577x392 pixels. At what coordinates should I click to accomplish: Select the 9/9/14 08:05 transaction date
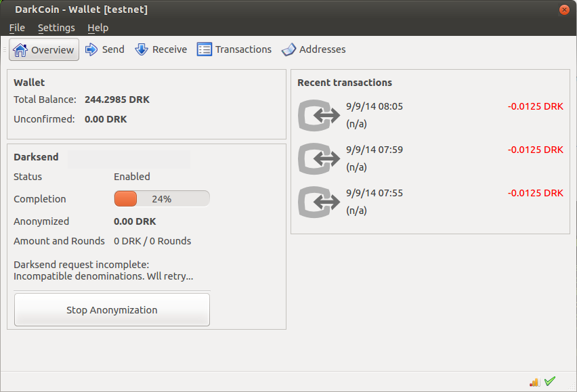(x=375, y=107)
